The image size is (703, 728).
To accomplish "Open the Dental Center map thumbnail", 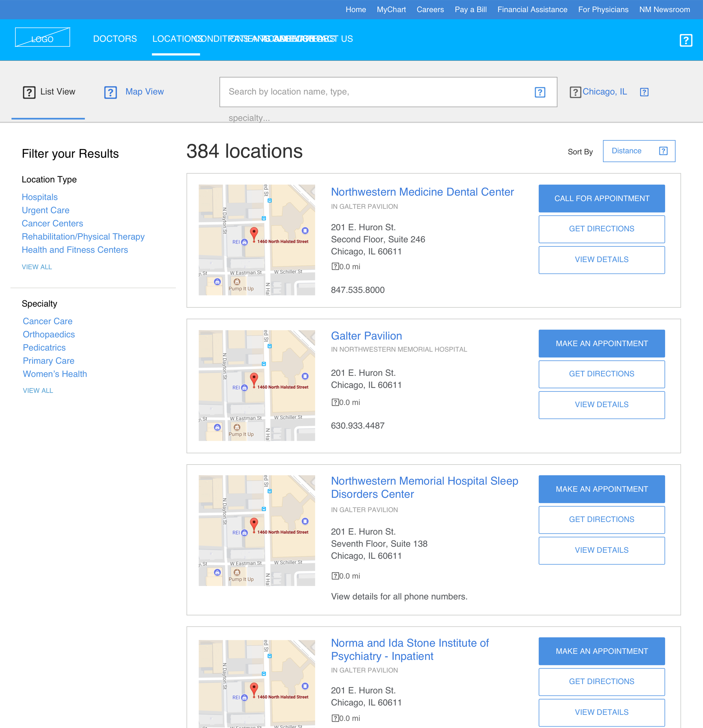I will (256, 240).
